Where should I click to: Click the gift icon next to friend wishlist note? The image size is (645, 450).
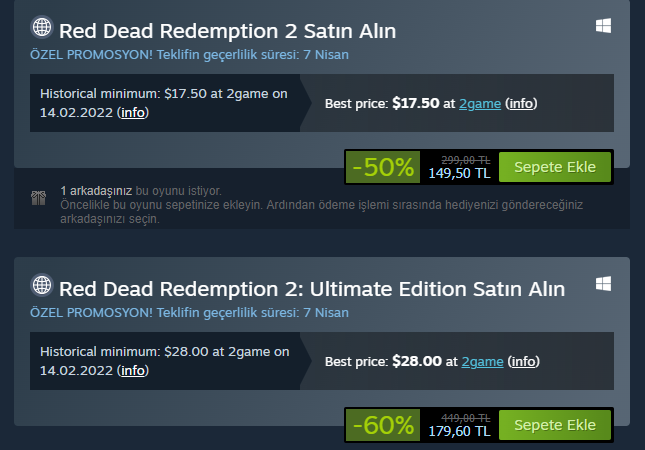tap(38, 198)
